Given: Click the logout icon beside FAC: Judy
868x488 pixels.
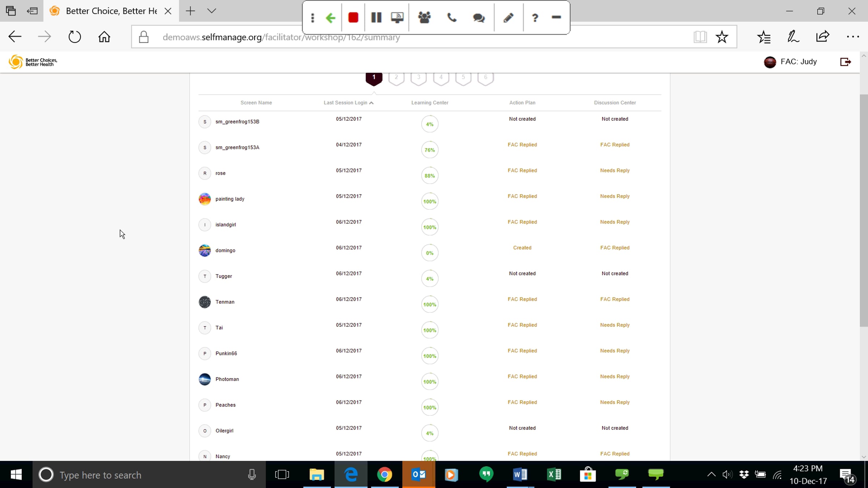Looking at the screenshot, I should tap(845, 62).
